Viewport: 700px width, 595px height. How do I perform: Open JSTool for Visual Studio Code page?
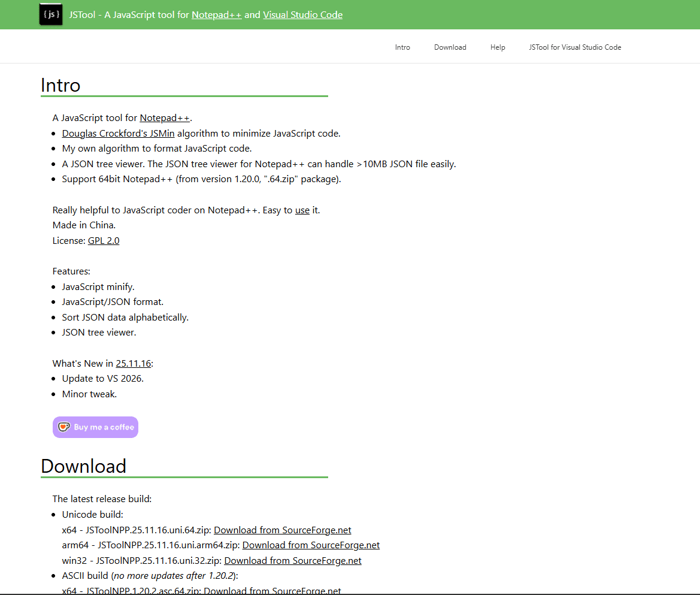575,47
